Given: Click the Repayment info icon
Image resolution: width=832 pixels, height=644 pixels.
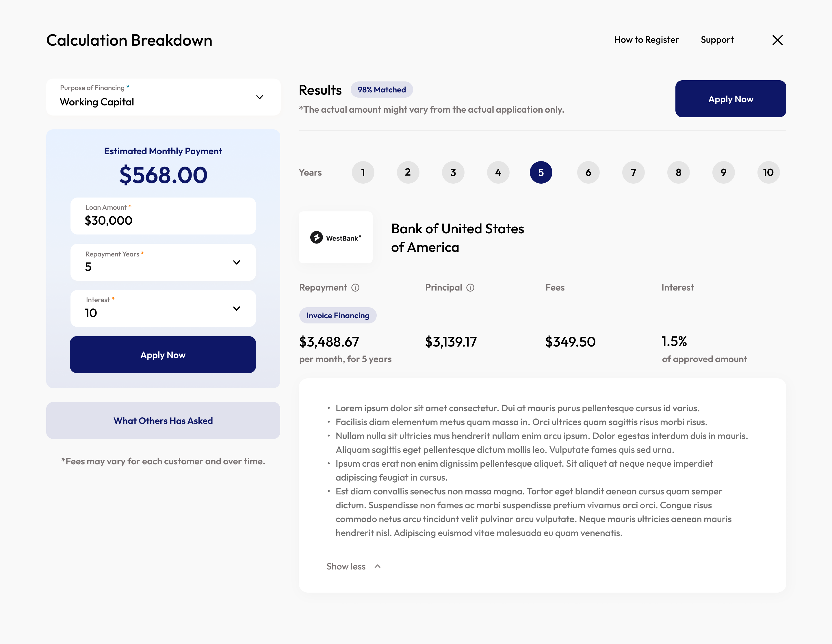Looking at the screenshot, I should [355, 288].
